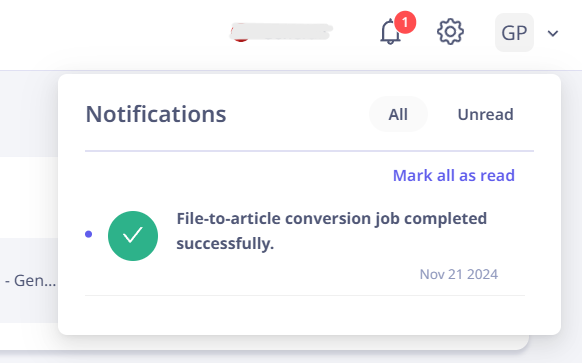The image size is (582, 363).
Task: Click the Notifications panel heading
Action: (156, 114)
